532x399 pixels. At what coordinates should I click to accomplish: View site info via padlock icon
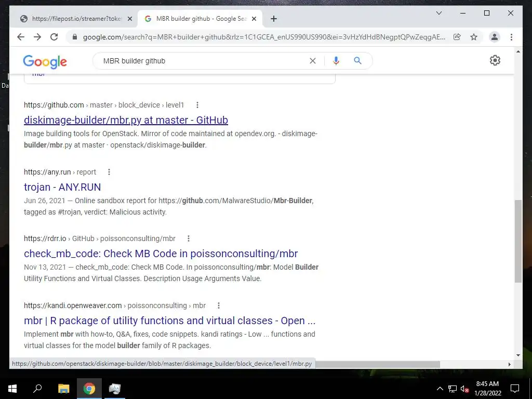(75, 37)
